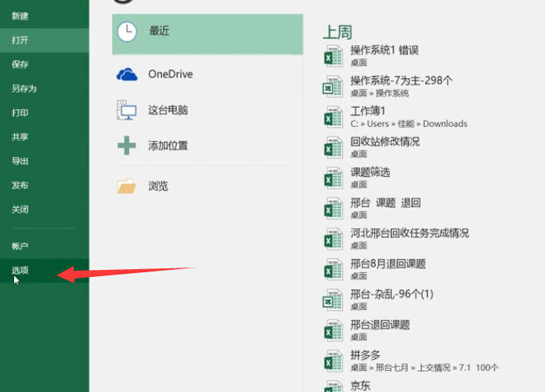Click the Excel icon of 河北邢台回收任务完成情况
The width and height of the screenshot is (545, 392).
point(334,239)
